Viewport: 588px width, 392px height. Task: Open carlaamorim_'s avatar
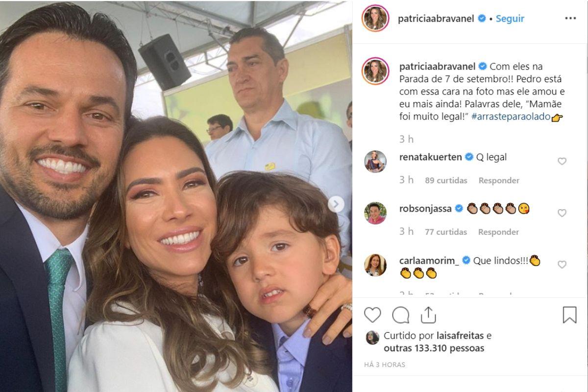click(x=375, y=265)
